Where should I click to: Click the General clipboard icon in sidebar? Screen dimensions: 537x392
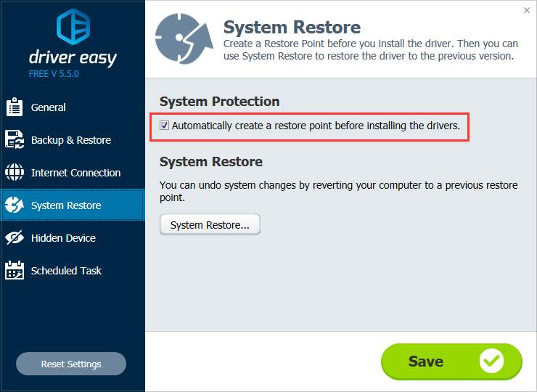point(15,107)
